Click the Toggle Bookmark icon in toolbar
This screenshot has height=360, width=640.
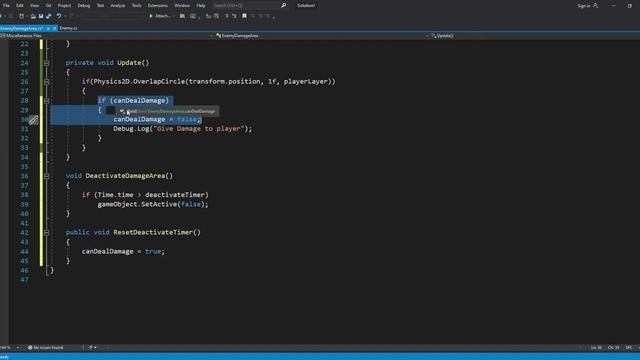tap(244, 16)
